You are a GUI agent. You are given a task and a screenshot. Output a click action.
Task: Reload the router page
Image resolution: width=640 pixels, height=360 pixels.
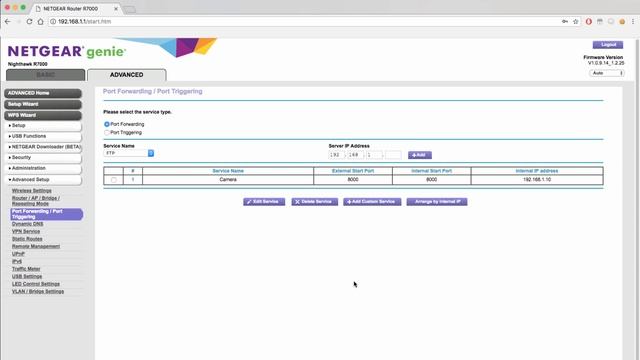(29, 21)
